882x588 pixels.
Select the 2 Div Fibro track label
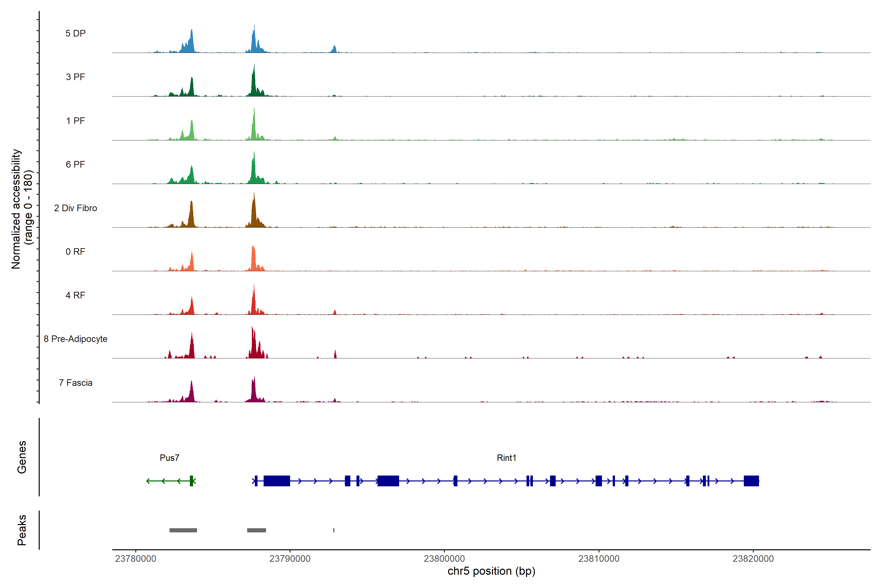click(x=75, y=208)
